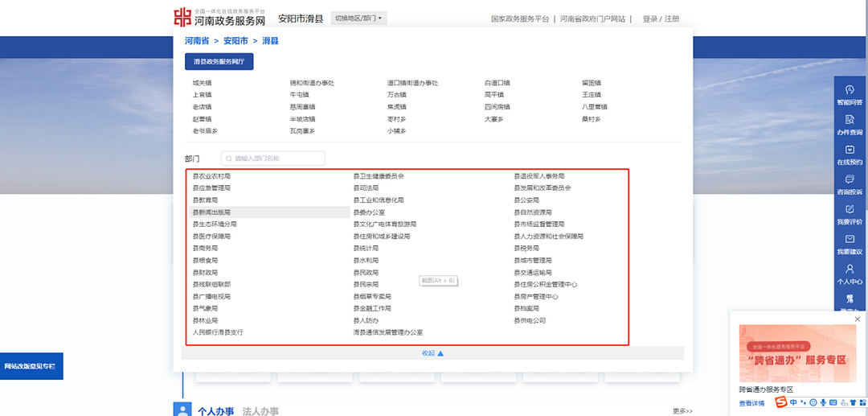Click the 在线预约 sidebar icon
The height and width of the screenshot is (416, 868).
850,150
